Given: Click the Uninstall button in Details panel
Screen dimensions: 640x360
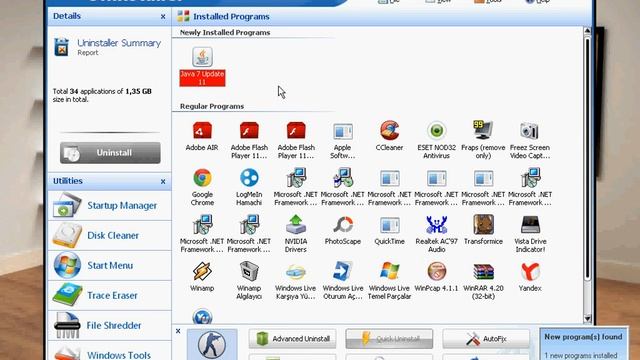Looking at the screenshot, I should pos(110,153).
